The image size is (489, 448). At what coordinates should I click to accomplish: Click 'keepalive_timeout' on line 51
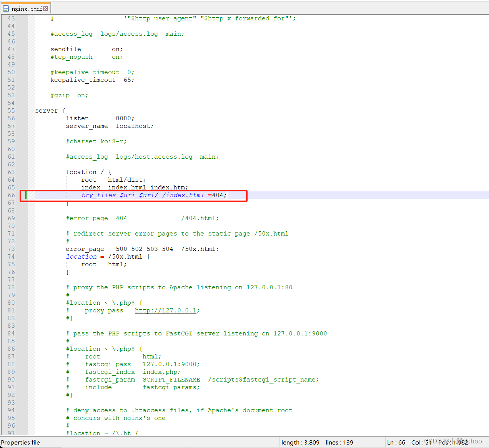[x=83, y=80]
